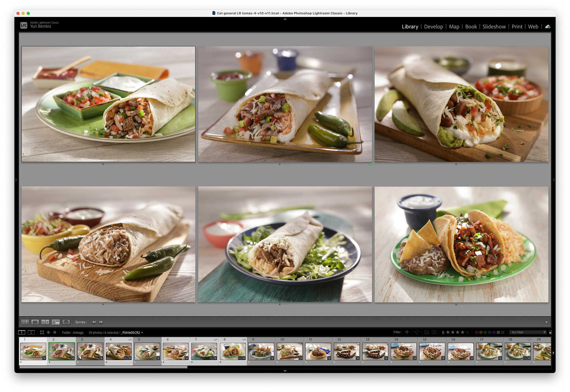The image size is (570, 392).
Task: Open toolbar content options triangle
Action: (546, 322)
